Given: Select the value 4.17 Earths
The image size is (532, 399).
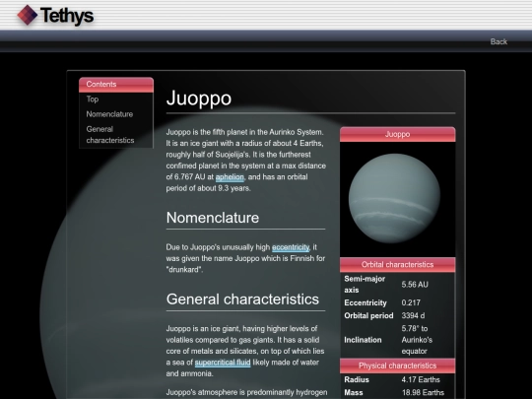Looking at the screenshot, I should pyautogui.click(x=421, y=379).
